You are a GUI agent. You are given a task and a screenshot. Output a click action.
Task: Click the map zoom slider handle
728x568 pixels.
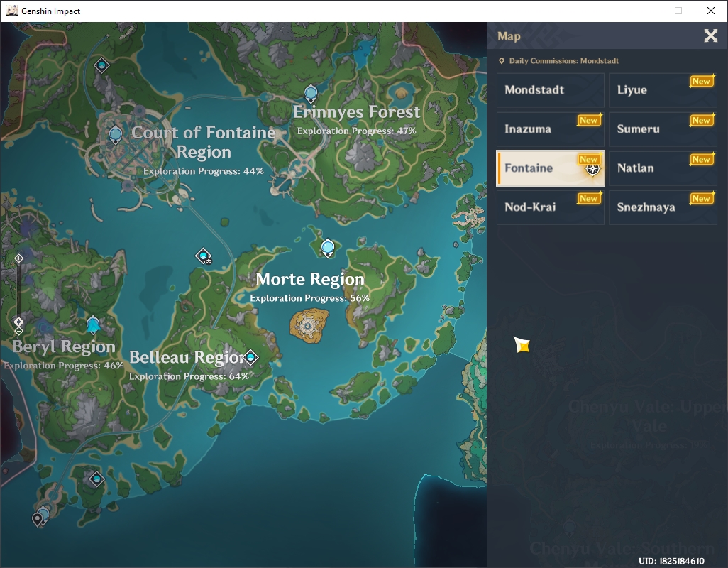(x=18, y=322)
